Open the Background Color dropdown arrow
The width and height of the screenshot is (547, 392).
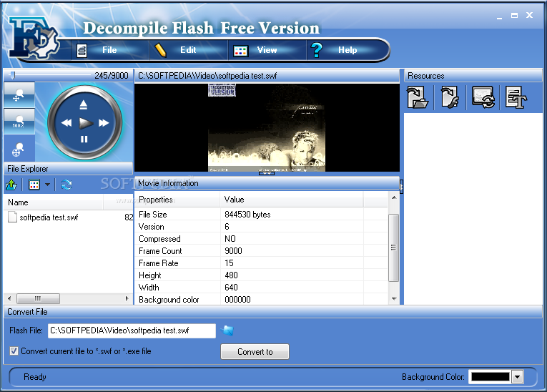517,377
